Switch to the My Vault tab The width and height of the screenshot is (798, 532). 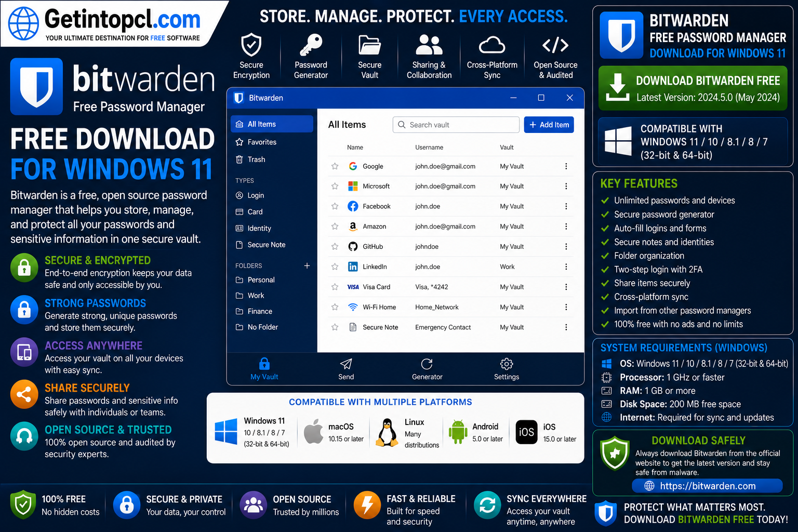[x=264, y=369]
